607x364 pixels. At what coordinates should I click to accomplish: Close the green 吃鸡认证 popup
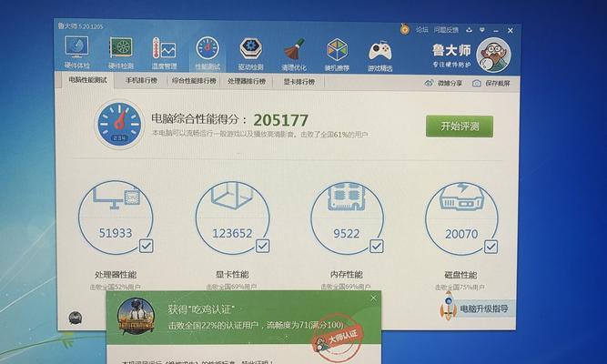coord(373,298)
